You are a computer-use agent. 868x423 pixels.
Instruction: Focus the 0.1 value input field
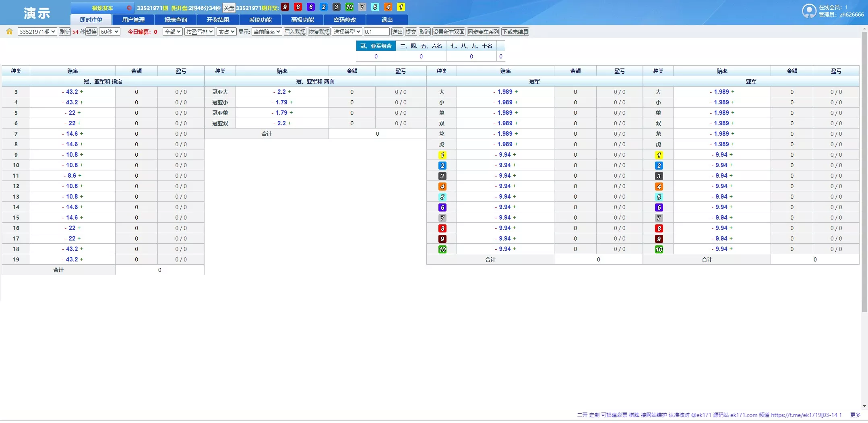376,32
